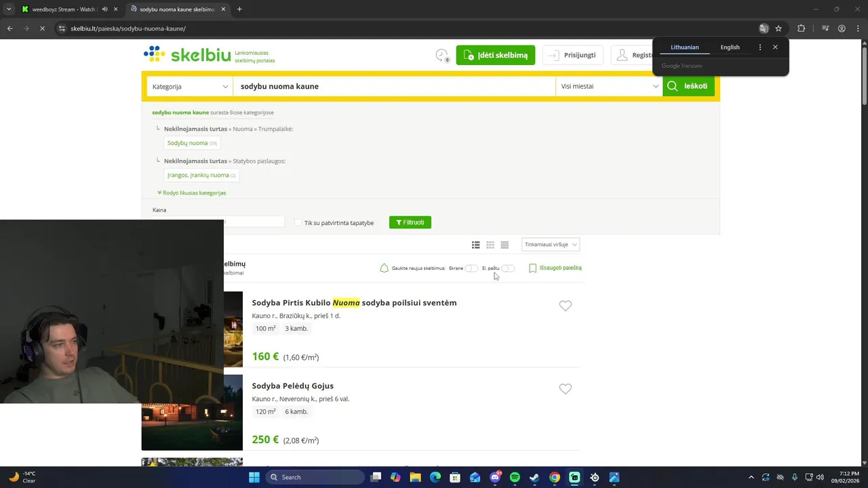The width and height of the screenshot is (868, 488).
Task: Open the Chrome three-dot menu
Action: 858,28
